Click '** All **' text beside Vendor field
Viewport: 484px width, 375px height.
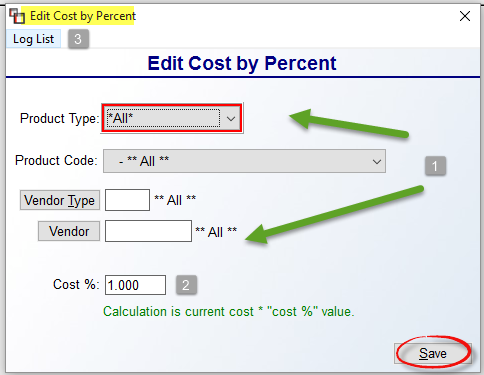pos(216,232)
